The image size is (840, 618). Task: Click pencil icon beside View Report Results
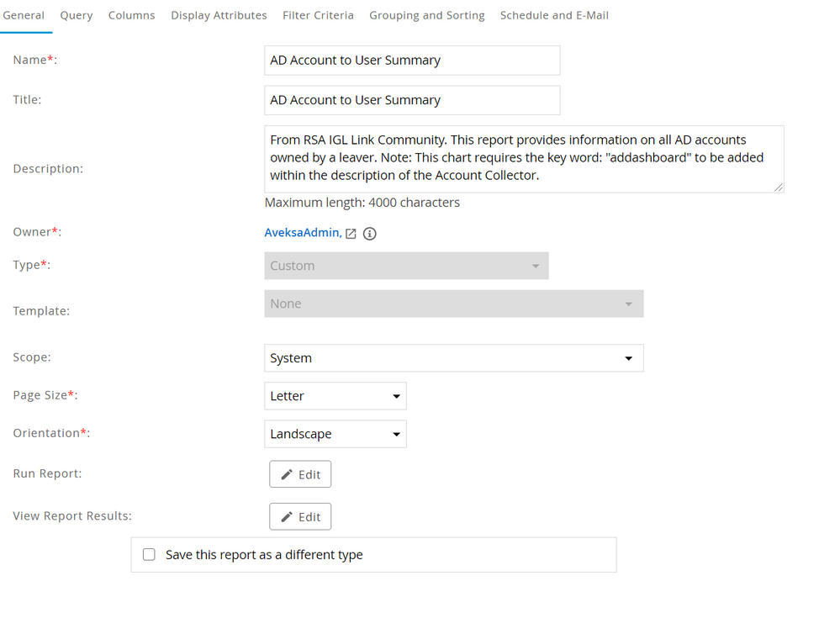[287, 516]
